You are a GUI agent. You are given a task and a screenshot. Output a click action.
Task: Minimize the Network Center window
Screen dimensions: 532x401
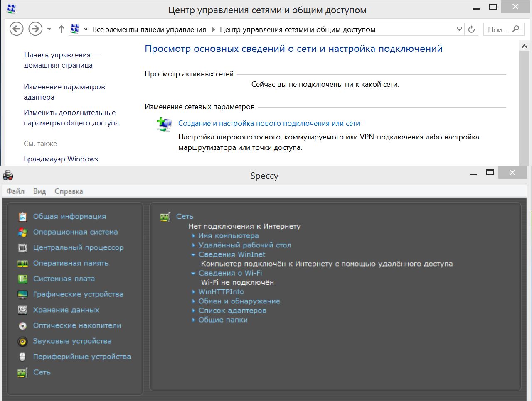pyautogui.click(x=476, y=8)
